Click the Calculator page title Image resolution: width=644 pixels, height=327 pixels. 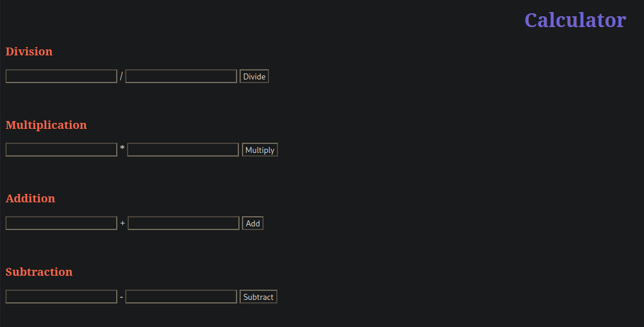click(x=575, y=20)
